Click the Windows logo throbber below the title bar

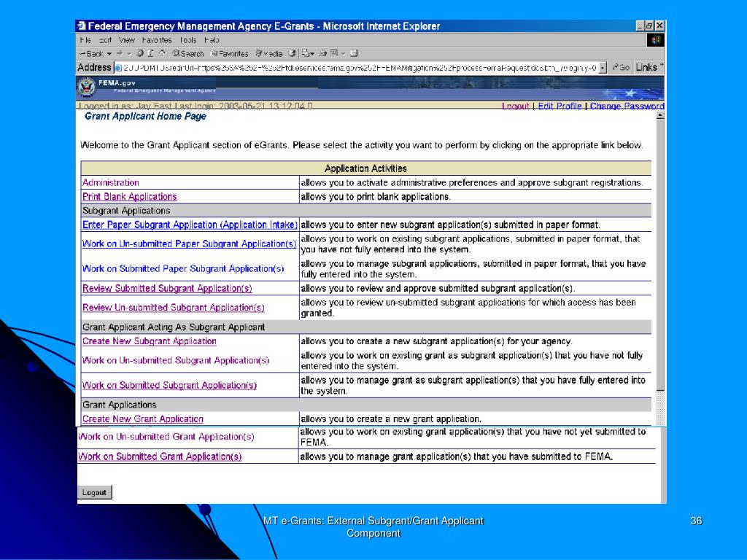[656, 40]
